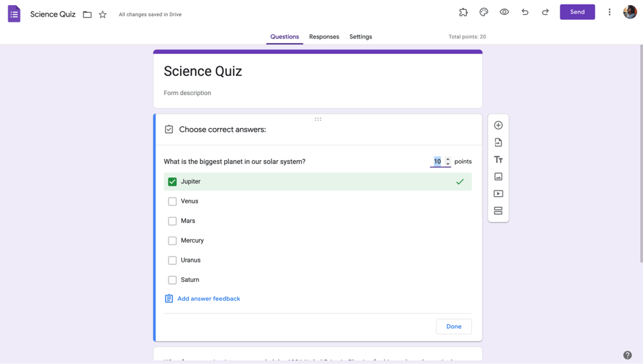Open the Customize theme palette
Image resolution: width=643 pixels, height=364 pixels.
click(x=484, y=12)
